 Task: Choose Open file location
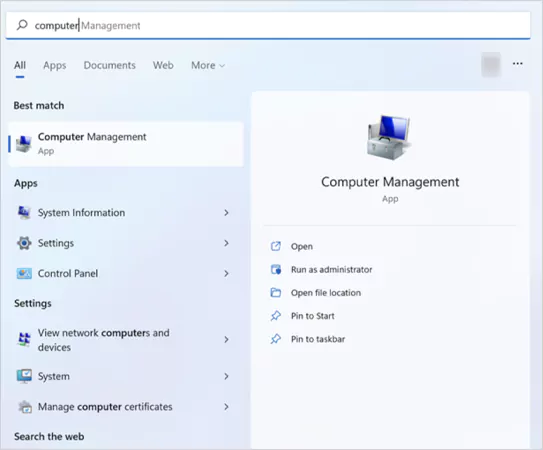(x=326, y=293)
